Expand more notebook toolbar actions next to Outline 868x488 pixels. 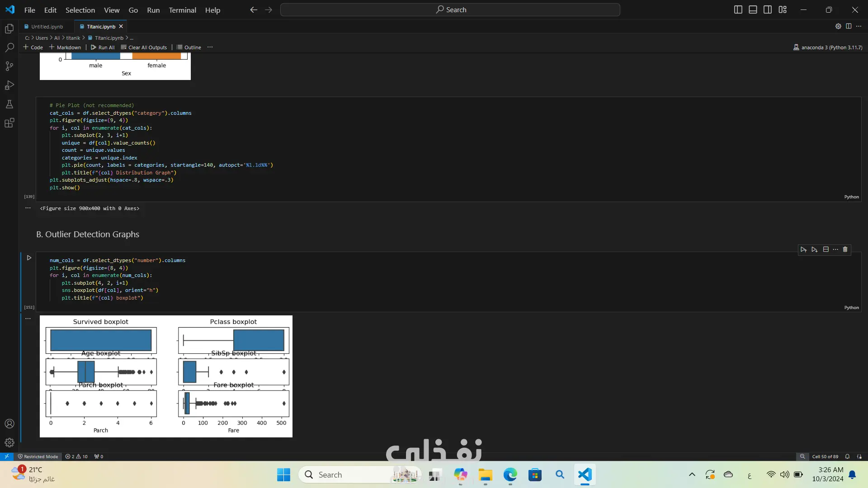point(210,47)
